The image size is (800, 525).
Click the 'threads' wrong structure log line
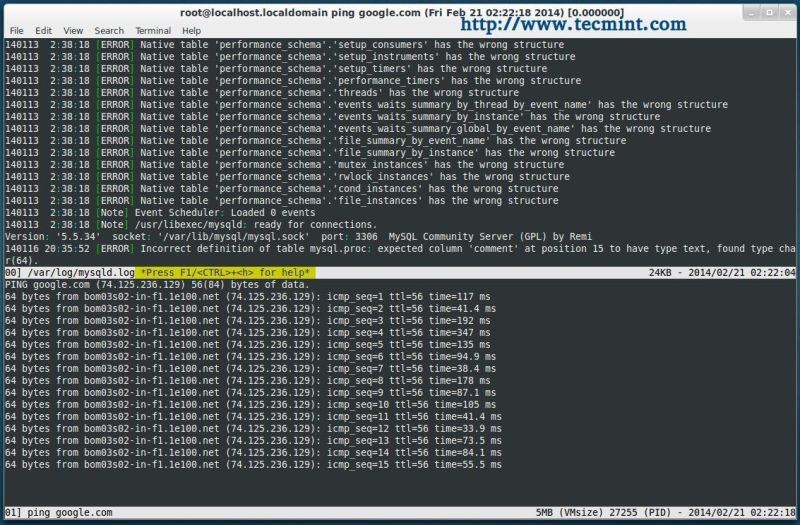262,92
